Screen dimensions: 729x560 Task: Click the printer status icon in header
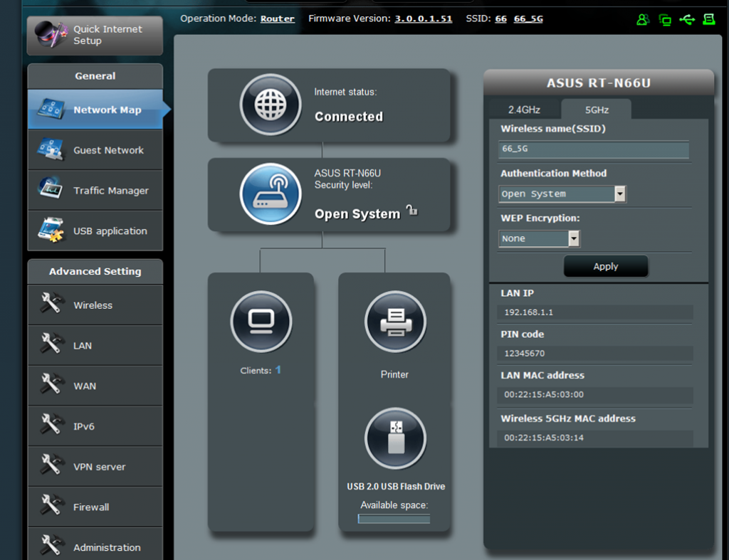point(709,19)
